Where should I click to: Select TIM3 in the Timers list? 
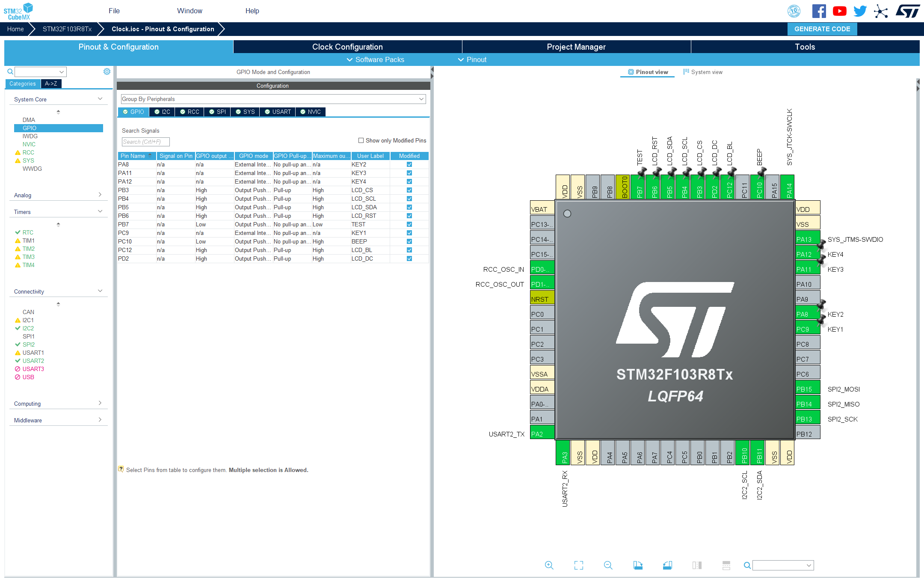pos(29,257)
